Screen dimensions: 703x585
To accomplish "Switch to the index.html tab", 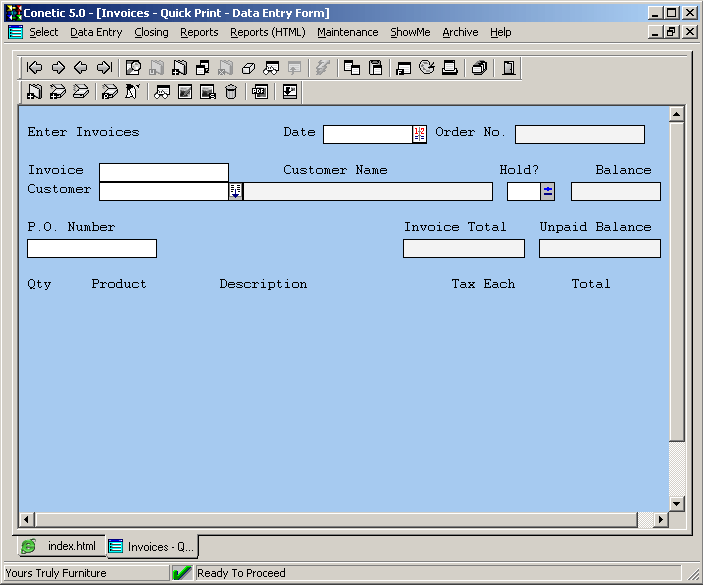I will (x=60, y=546).
